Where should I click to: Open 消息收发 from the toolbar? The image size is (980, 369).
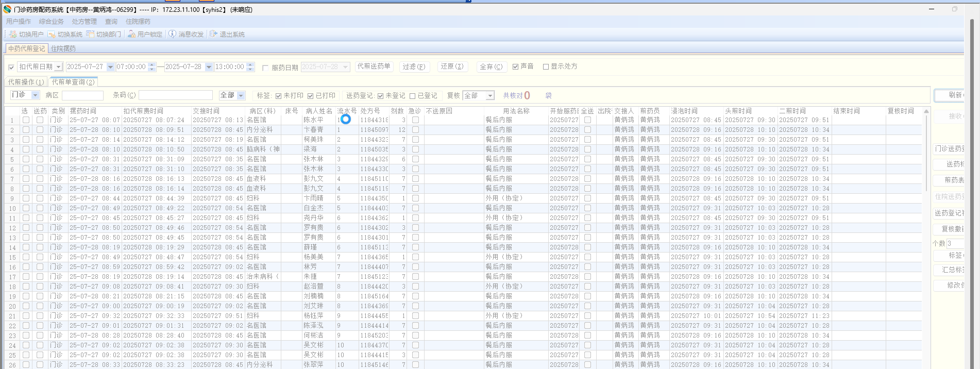pos(186,35)
